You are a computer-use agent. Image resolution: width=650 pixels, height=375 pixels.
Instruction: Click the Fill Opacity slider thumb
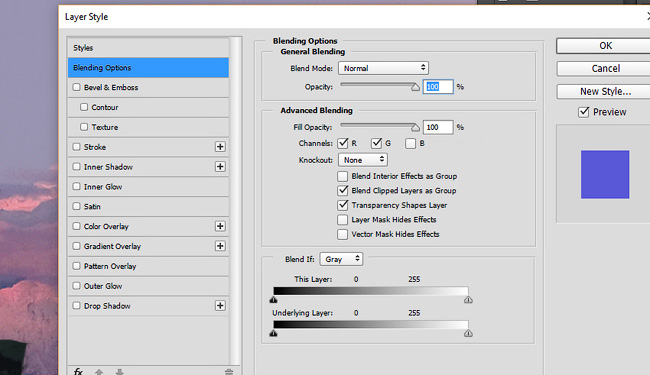[x=415, y=127]
